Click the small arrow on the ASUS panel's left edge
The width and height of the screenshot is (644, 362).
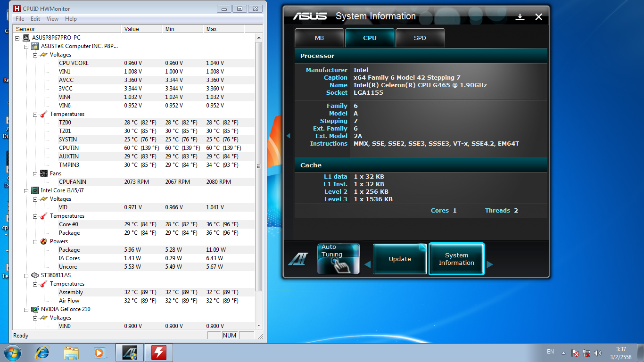(288, 136)
